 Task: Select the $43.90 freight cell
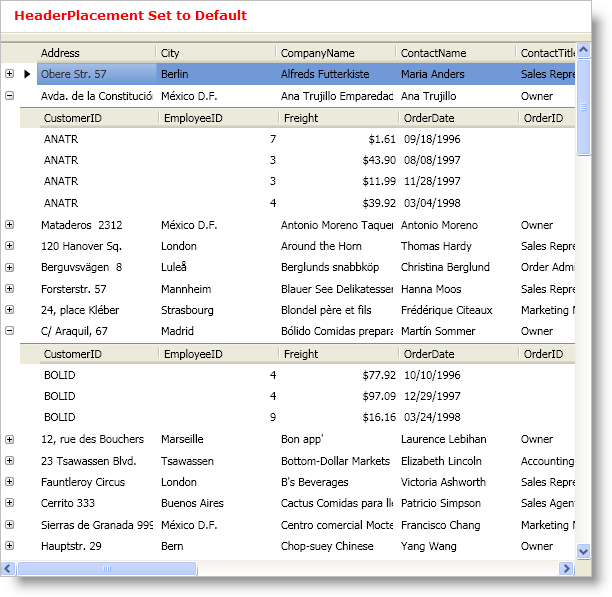click(339, 160)
